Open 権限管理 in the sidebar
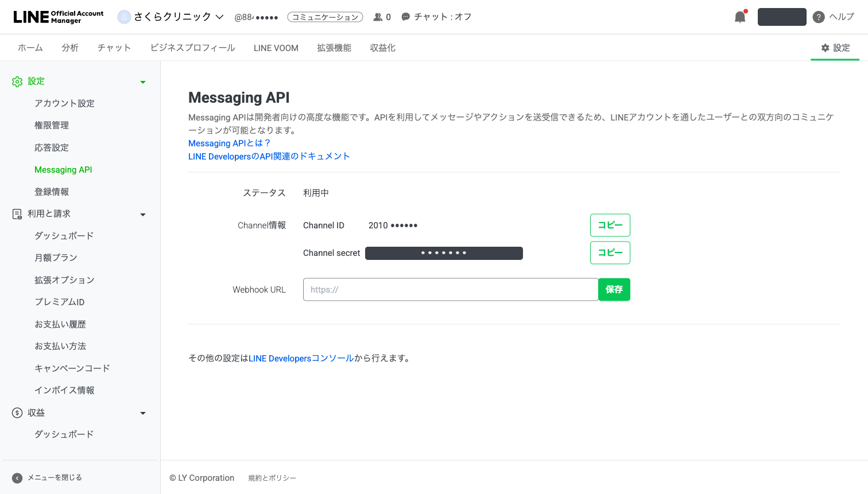 tap(52, 125)
